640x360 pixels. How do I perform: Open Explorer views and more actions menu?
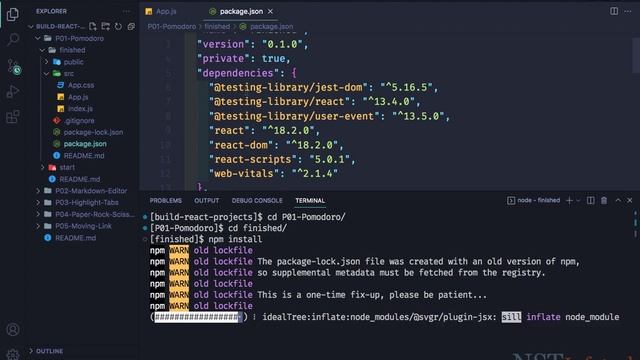coord(127,11)
